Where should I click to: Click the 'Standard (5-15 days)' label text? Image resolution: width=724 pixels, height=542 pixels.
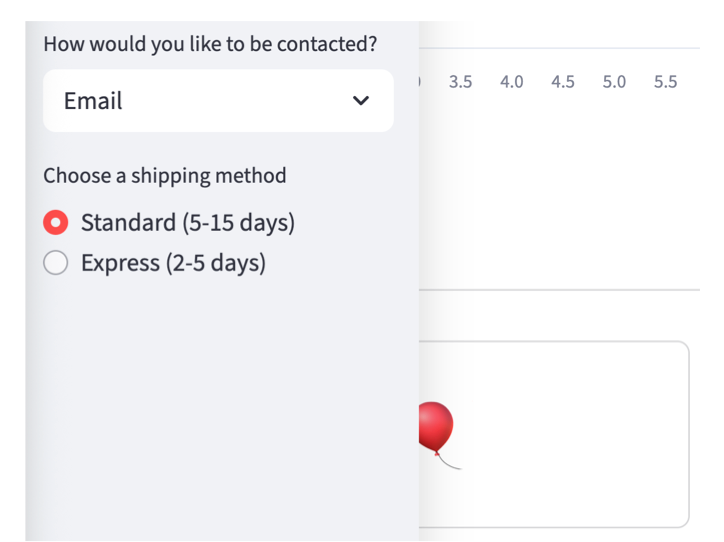(x=188, y=222)
